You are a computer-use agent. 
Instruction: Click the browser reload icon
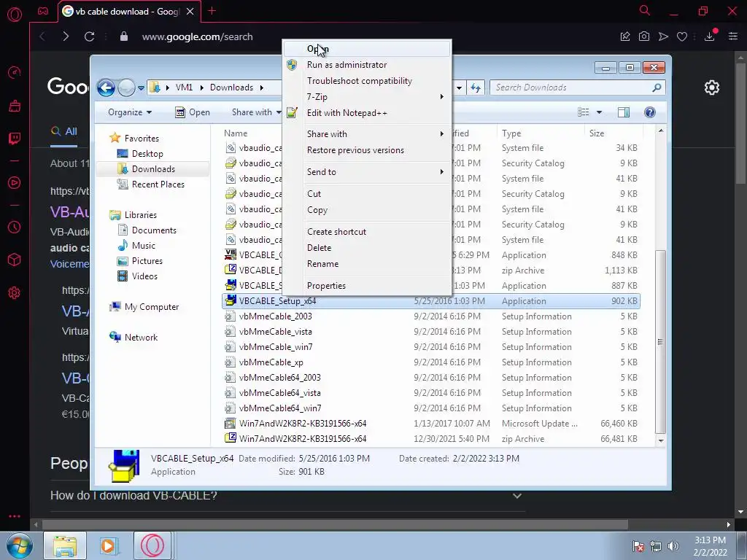pyautogui.click(x=89, y=36)
